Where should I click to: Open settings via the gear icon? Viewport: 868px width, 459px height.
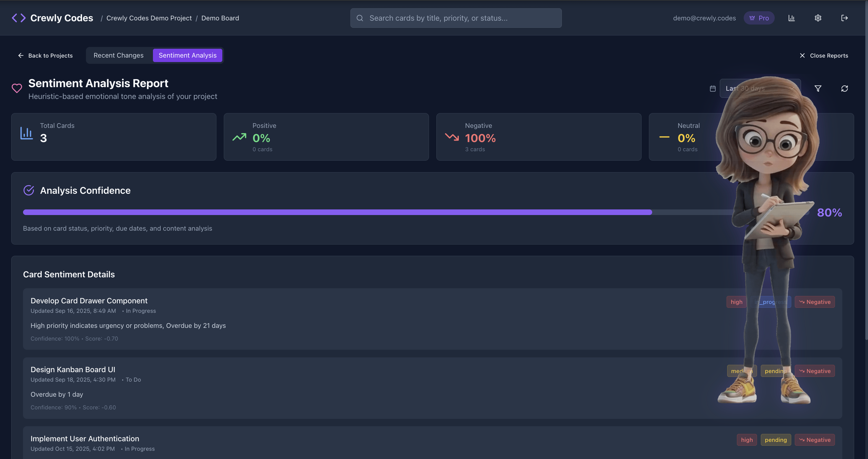(818, 18)
